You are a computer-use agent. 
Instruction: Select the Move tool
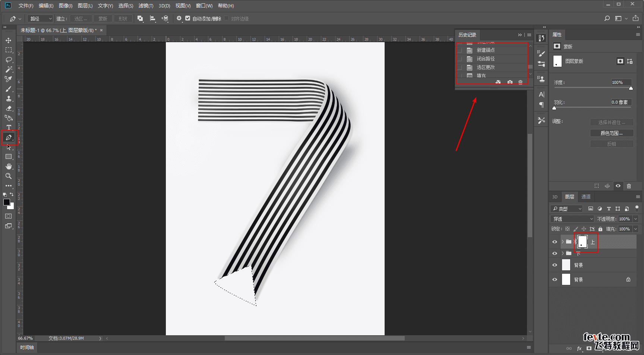coord(8,40)
